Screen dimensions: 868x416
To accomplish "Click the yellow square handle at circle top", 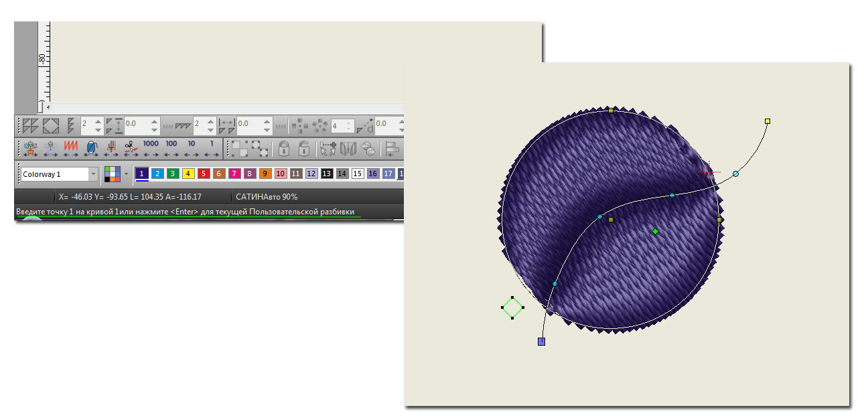I will click(x=611, y=110).
